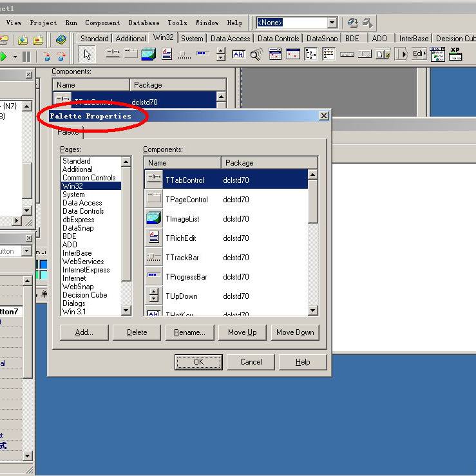476x476 pixels.
Task: Select the TTreeView component icon in the toolbar
Action: [x=310, y=55]
